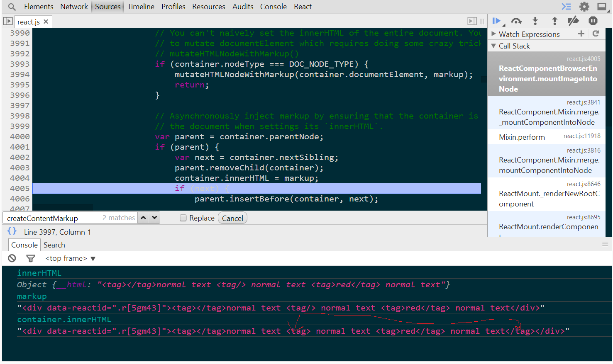Click the highlighted line with if (next)

coord(256,189)
